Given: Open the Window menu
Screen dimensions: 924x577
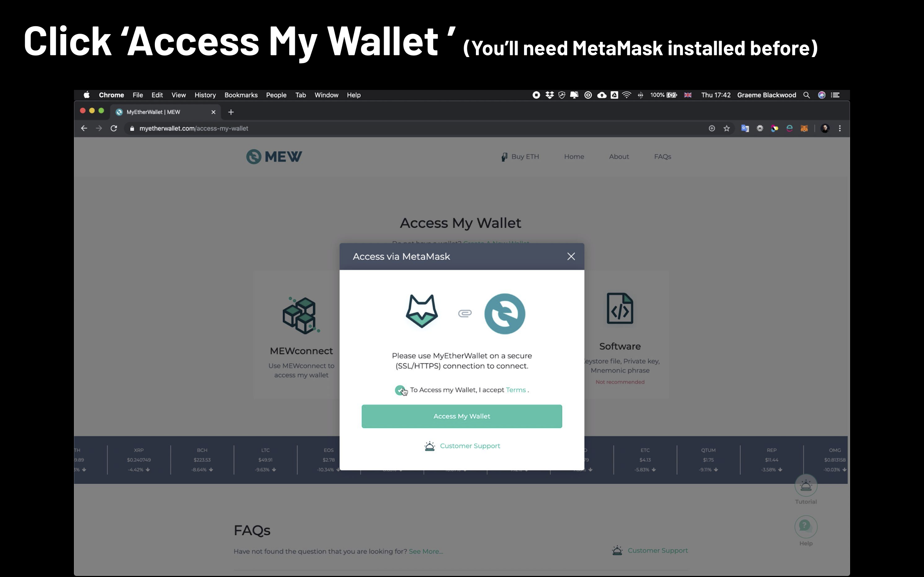Looking at the screenshot, I should [326, 95].
